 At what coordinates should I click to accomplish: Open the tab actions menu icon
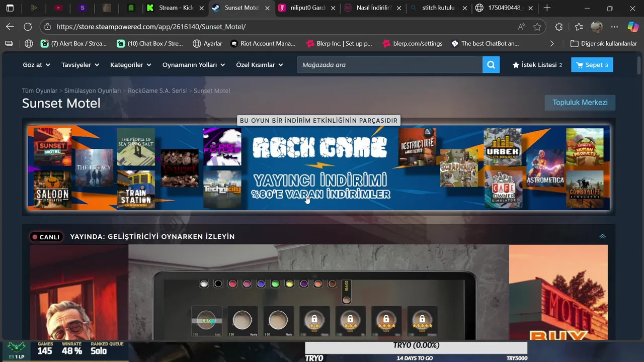pos(10,8)
